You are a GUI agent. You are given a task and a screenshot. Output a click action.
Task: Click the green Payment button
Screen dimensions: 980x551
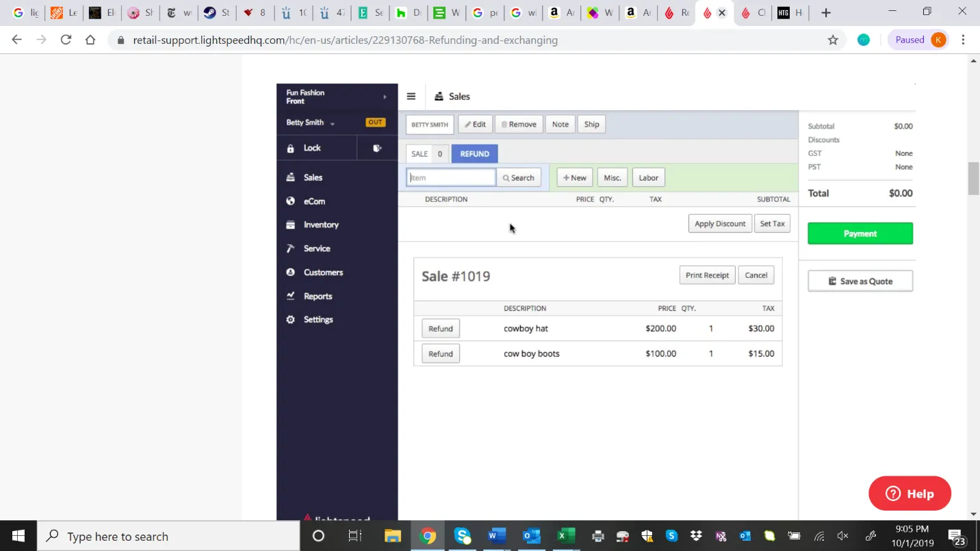coord(860,233)
